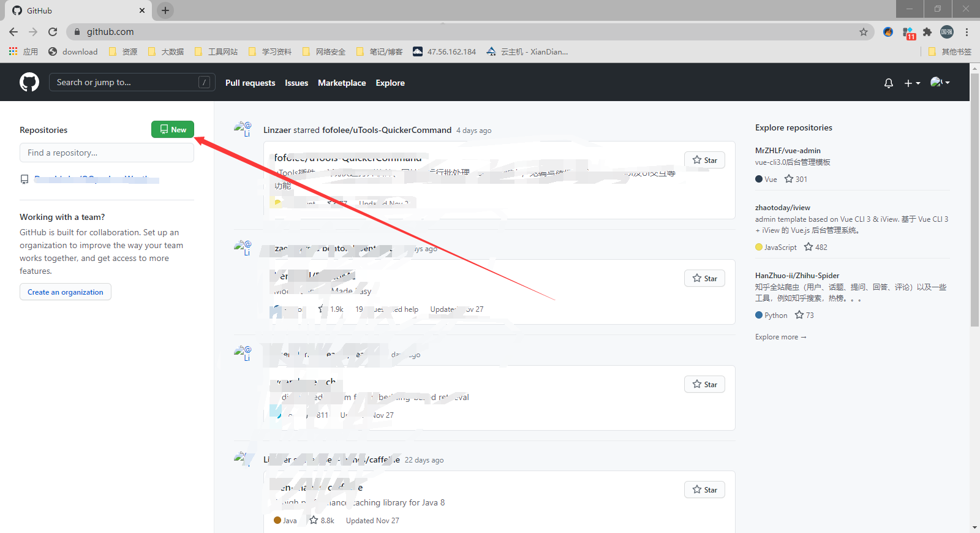Star the repository card showing 811 stars
This screenshot has height=533, width=980.
[704, 384]
